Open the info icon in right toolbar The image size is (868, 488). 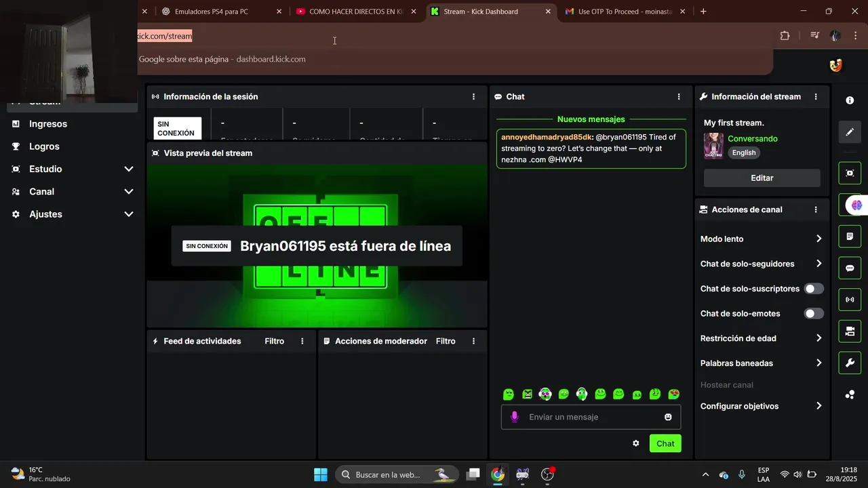tap(850, 100)
